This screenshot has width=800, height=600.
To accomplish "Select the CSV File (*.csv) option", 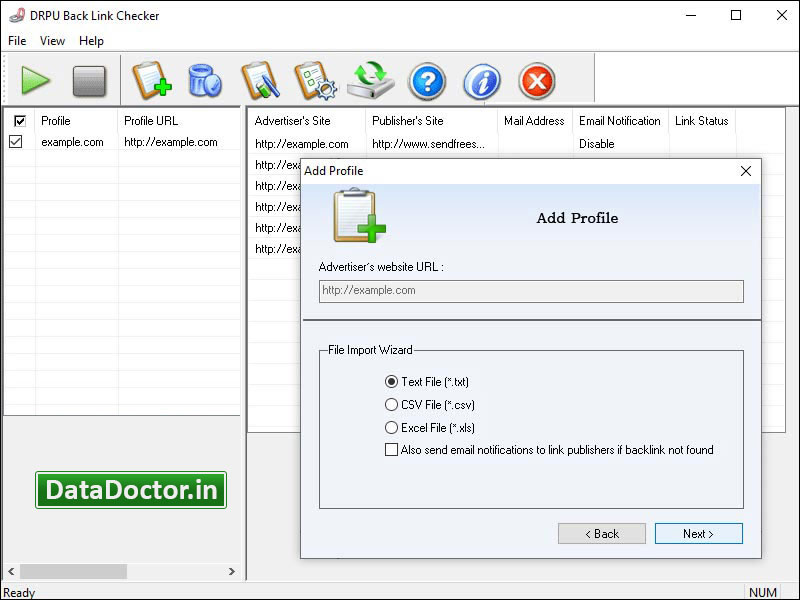I will (392, 405).
